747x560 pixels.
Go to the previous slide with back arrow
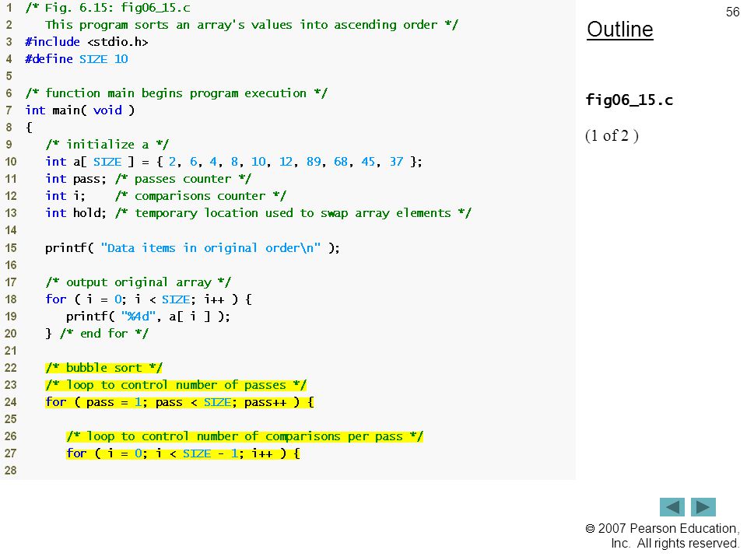672,506
